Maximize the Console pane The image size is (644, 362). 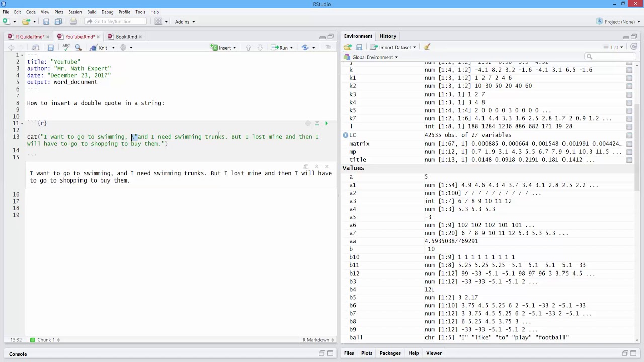(331, 353)
